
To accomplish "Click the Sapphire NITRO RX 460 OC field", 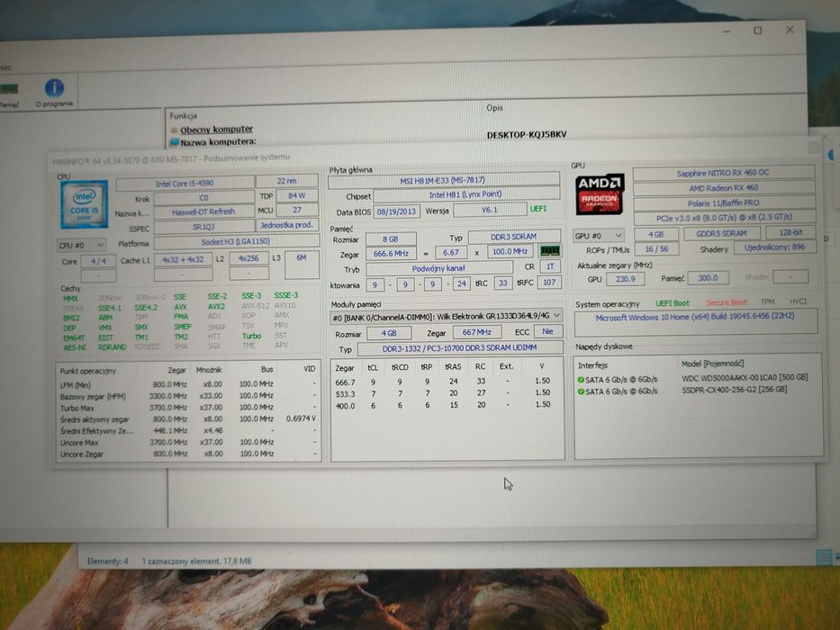I will click(723, 173).
